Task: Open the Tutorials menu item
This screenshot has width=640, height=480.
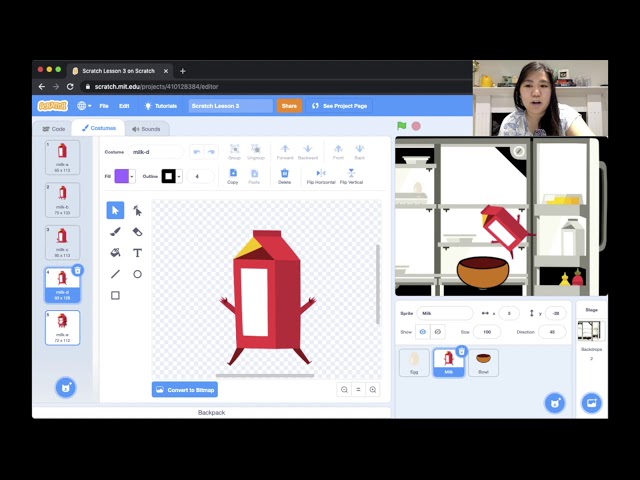Action: (161, 106)
